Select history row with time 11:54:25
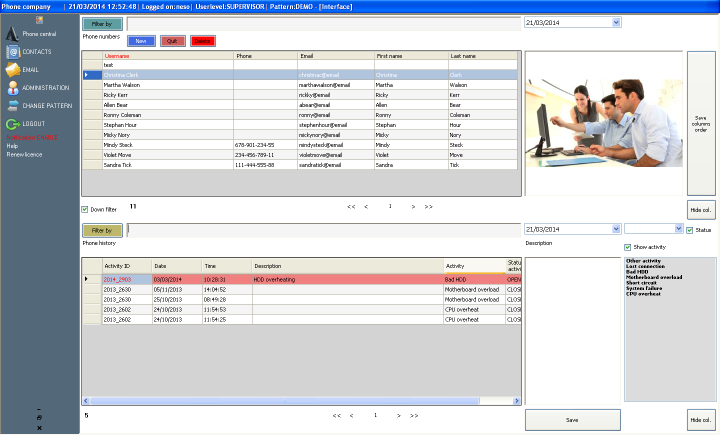 (x=302, y=320)
